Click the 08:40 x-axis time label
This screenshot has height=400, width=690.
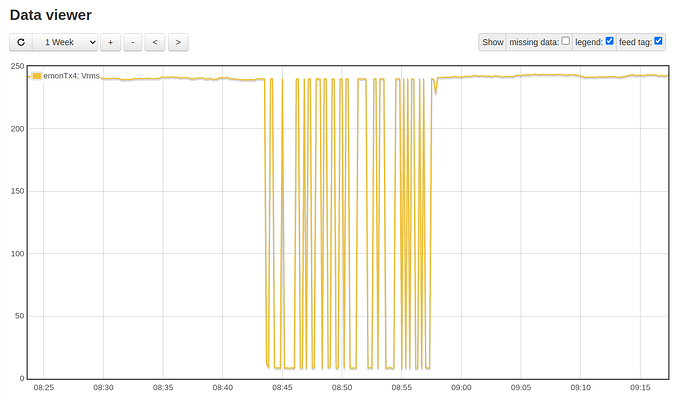coord(223,388)
